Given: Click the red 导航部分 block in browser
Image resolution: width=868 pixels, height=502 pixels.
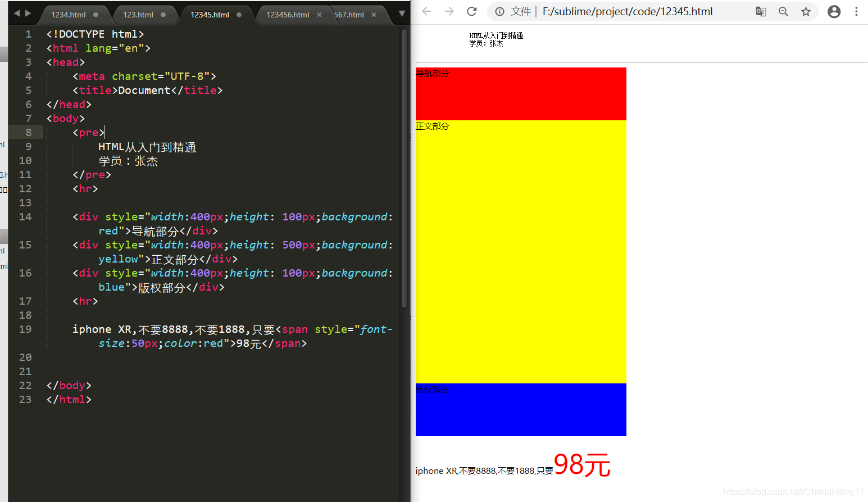Looking at the screenshot, I should tap(521, 94).
